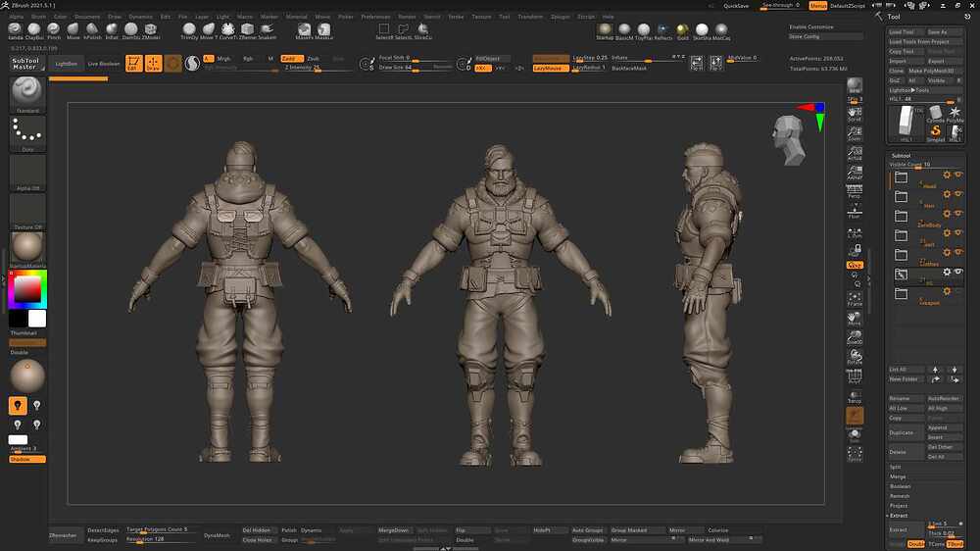Click the Auto Groups button

587,530
